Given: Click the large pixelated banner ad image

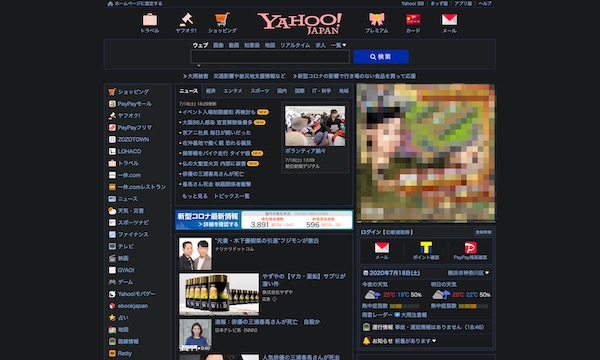Looking at the screenshot, I should tap(426, 153).
